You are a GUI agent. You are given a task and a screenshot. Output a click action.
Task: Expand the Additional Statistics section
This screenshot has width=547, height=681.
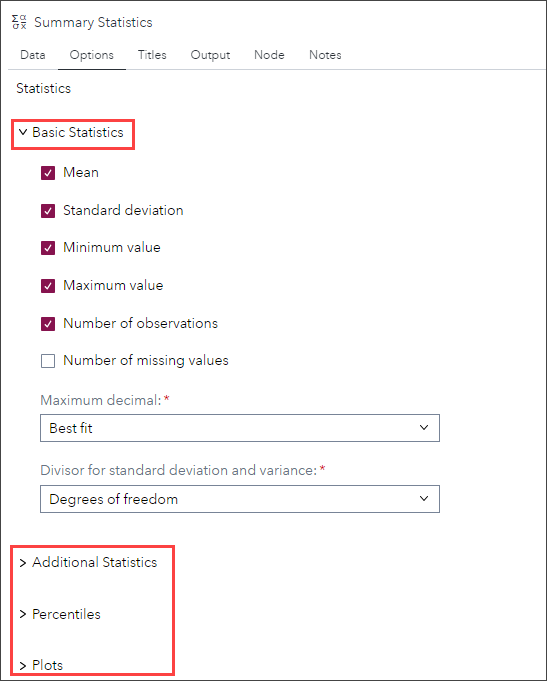88,562
